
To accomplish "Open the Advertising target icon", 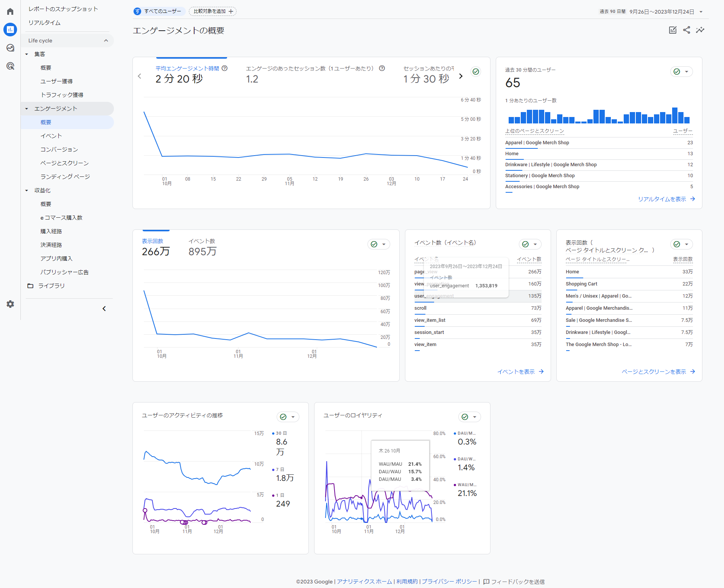I will click(10, 66).
